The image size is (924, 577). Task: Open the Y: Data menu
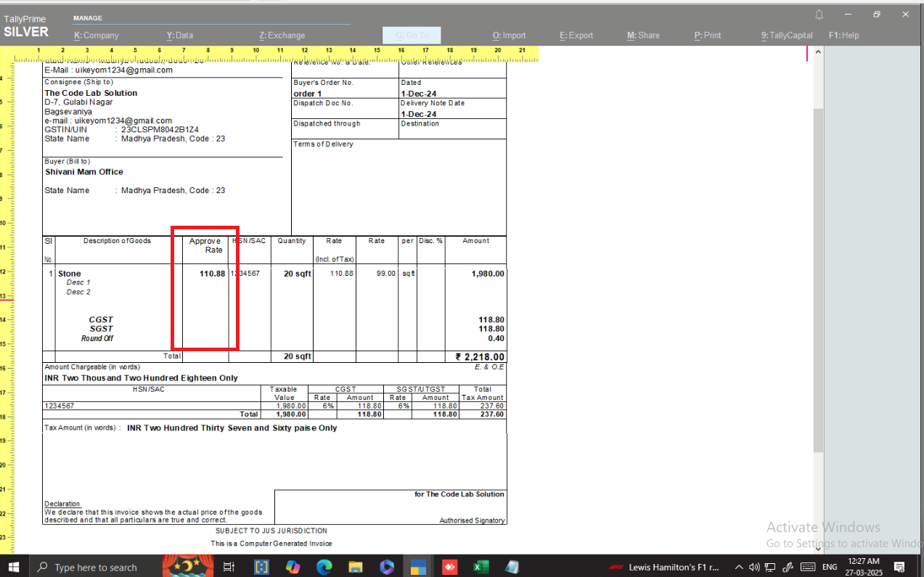click(x=179, y=35)
